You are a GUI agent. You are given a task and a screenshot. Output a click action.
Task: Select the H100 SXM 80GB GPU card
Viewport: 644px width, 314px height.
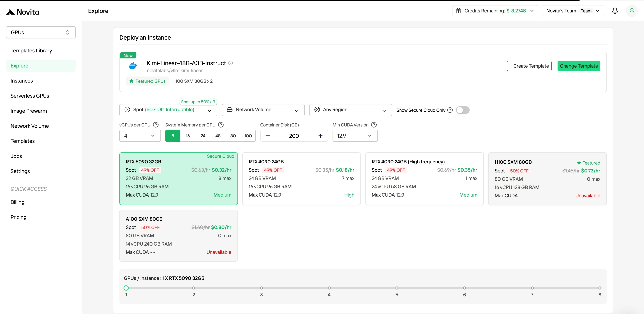click(x=547, y=179)
